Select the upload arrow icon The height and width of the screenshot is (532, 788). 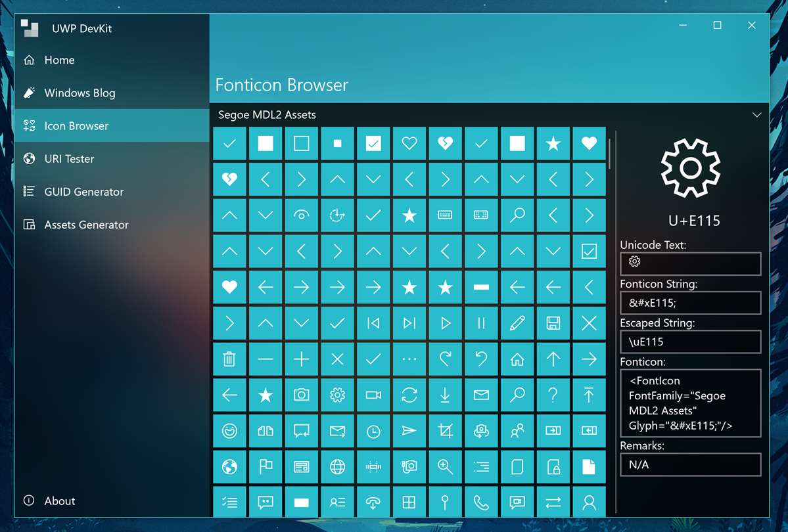pyautogui.click(x=589, y=395)
